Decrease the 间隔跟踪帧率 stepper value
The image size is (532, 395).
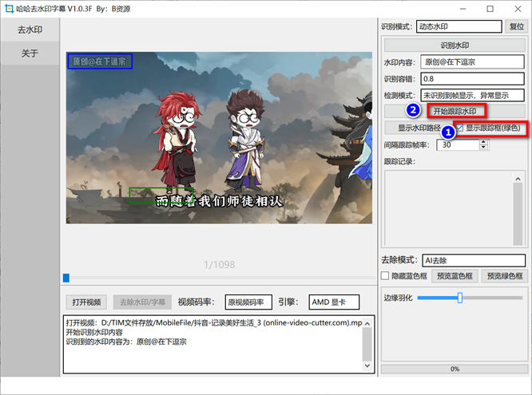coord(483,148)
